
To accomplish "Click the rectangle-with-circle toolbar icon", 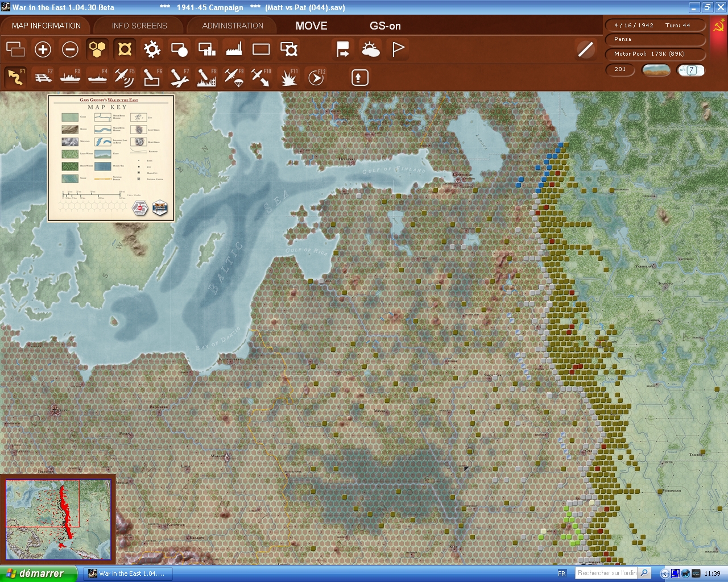I will [x=179, y=49].
